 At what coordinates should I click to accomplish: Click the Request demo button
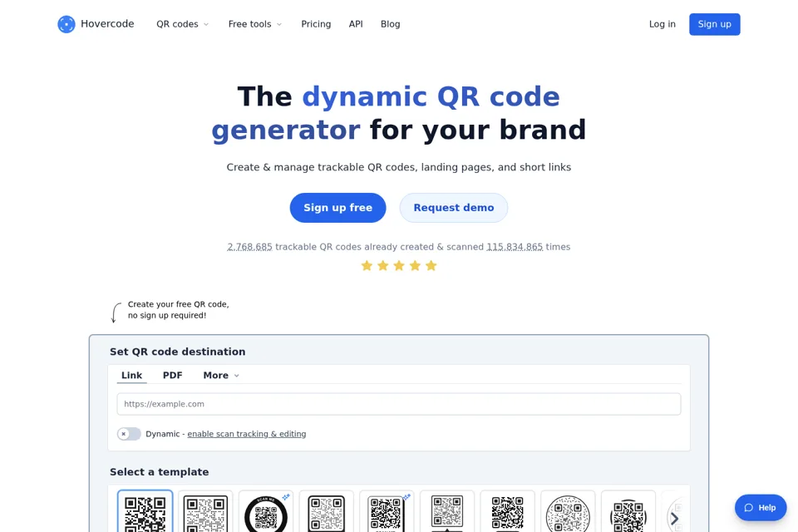click(454, 208)
